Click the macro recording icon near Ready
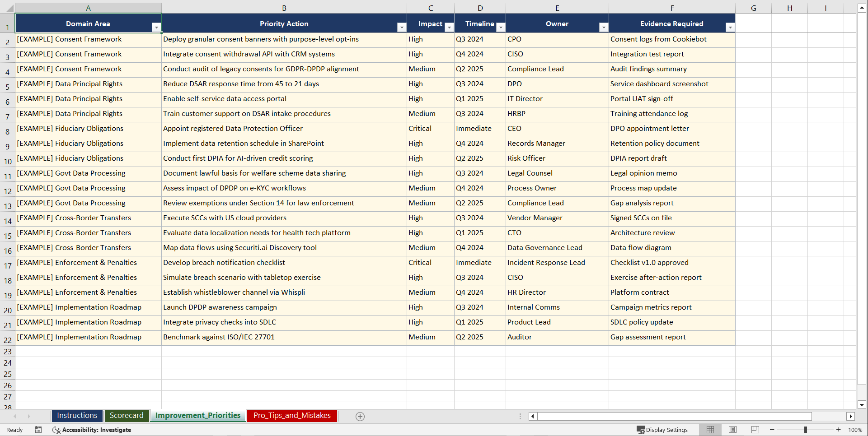868x436 pixels. point(38,430)
